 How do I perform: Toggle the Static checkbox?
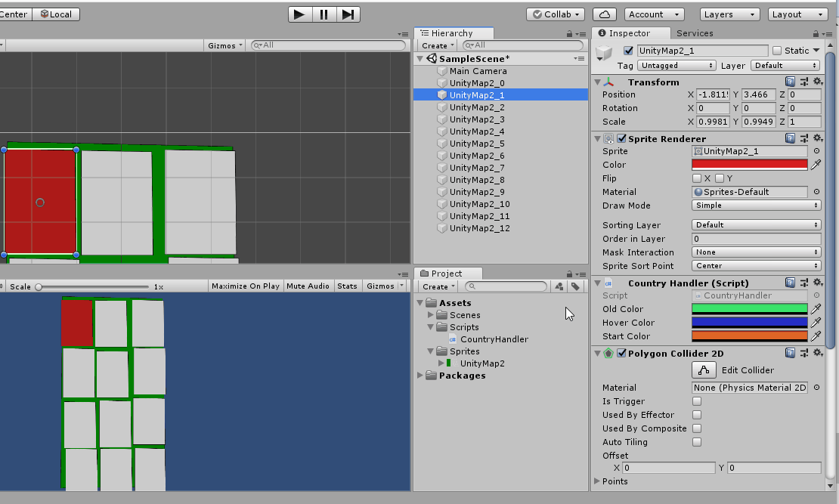777,51
